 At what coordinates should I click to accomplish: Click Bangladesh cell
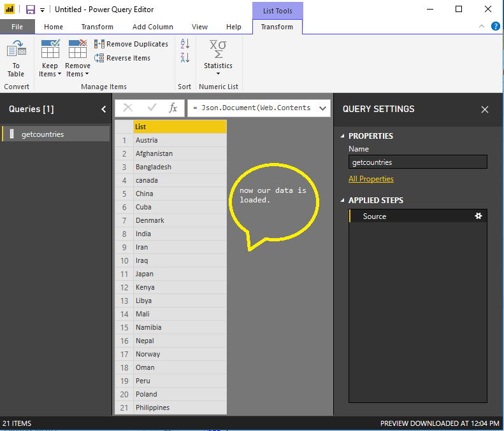pos(180,167)
